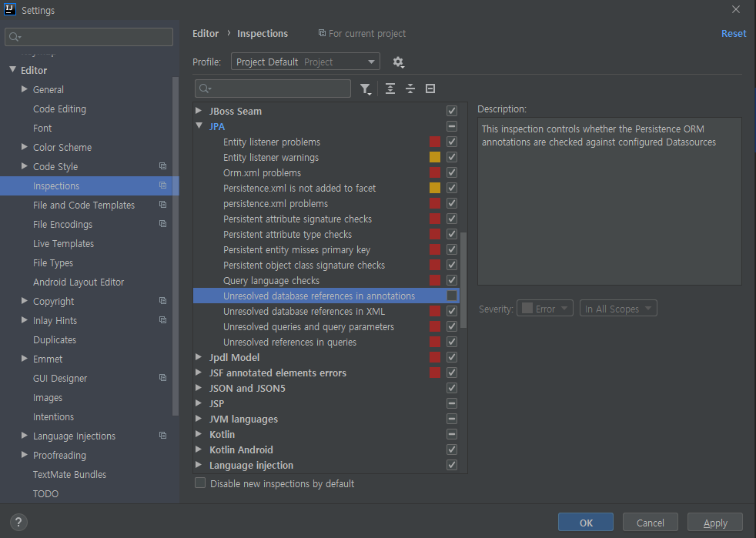The width and height of the screenshot is (756, 538).
Task: Toggle the JSP group checkbox
Action: tap(452, 403)
